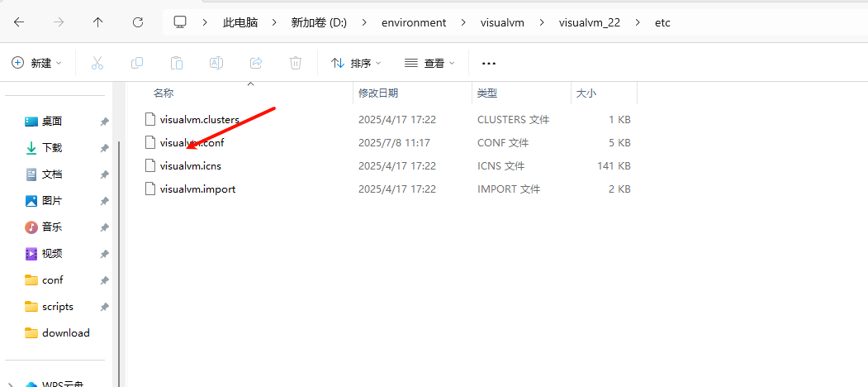Unpin conf using its pin icon
Image resolution: width=868 pixels, height=387 pixels.
(x=104, y=280)
